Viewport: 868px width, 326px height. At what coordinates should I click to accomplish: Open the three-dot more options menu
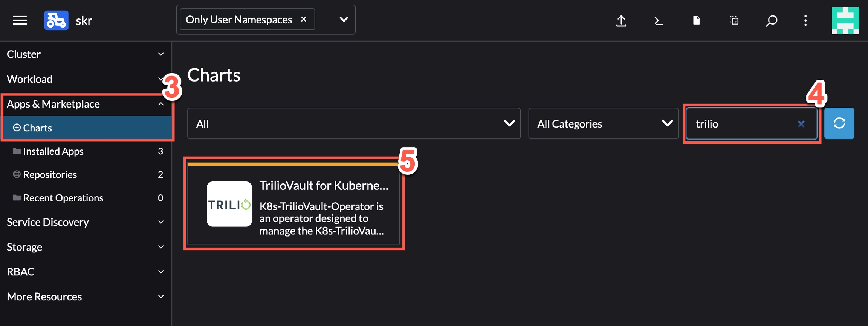click(x=805, y=20)
